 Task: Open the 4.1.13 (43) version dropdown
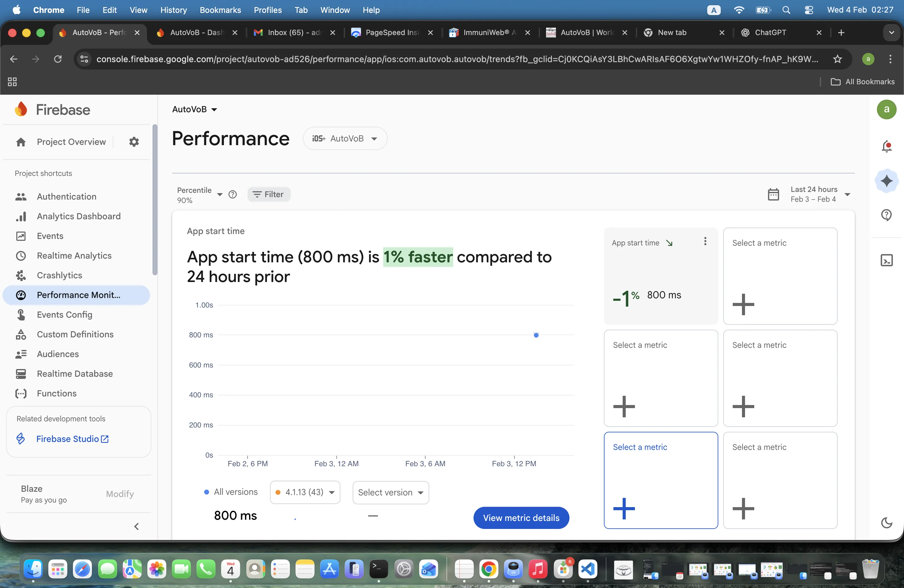(x=305, y=493)
